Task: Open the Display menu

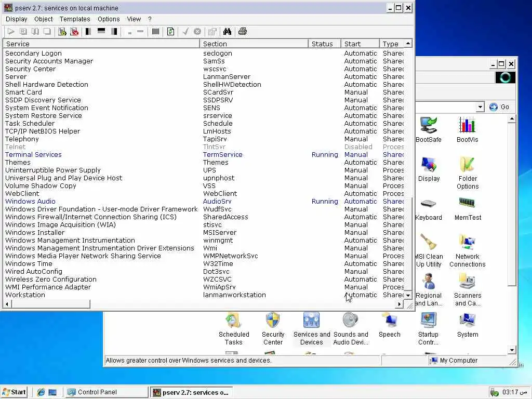Action: click(16, 19)
